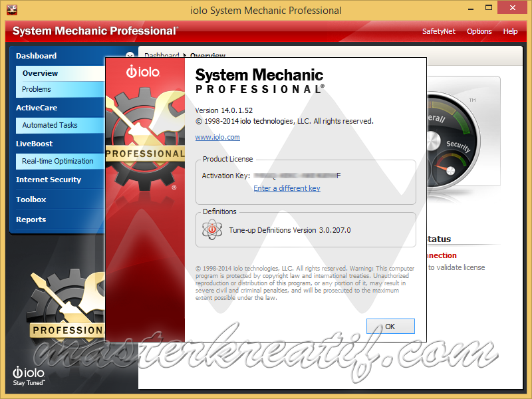The height and width of the screenshot is (399, 532).
Task: Select the Overview sidebar item
Action: (60, 73)
